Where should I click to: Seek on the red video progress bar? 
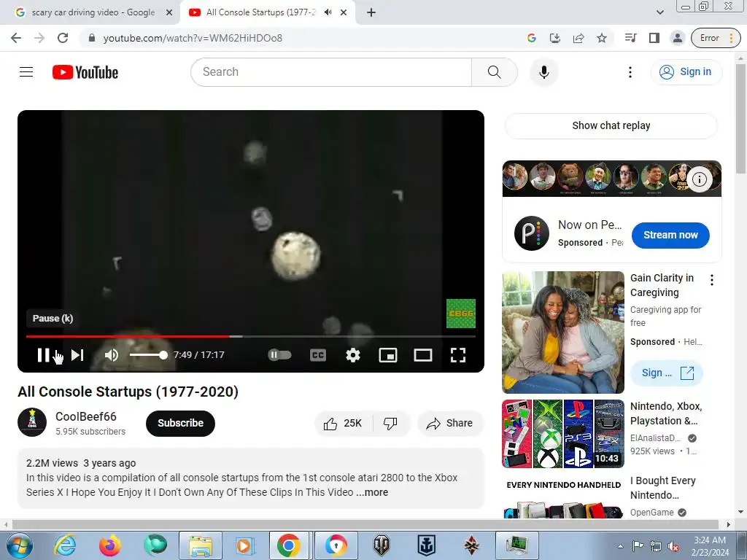coord(251,336)
